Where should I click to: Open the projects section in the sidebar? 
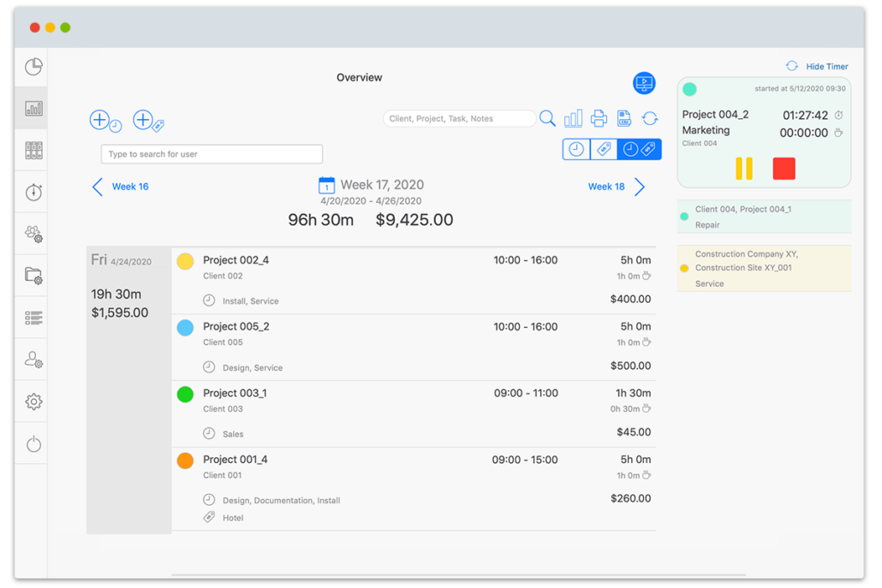[32, 276]
